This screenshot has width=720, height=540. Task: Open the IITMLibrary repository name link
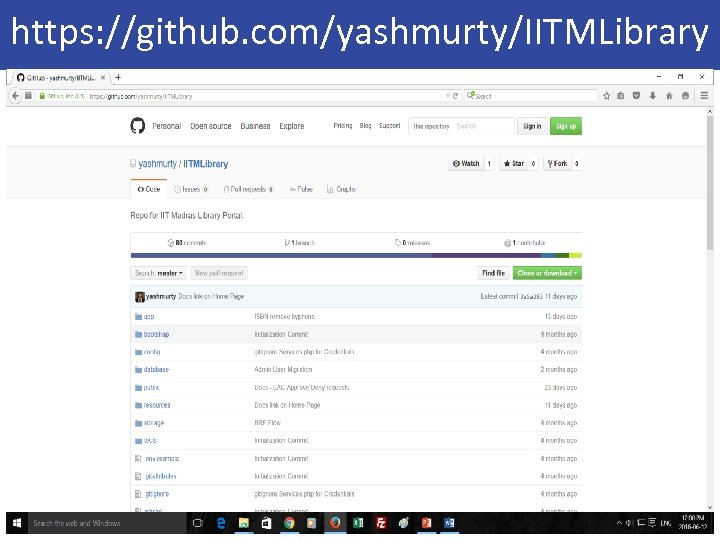click(206, 164)
